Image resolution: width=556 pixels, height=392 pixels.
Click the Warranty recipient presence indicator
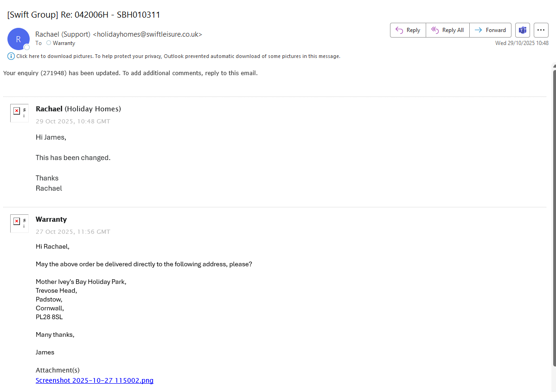[49, 43]
